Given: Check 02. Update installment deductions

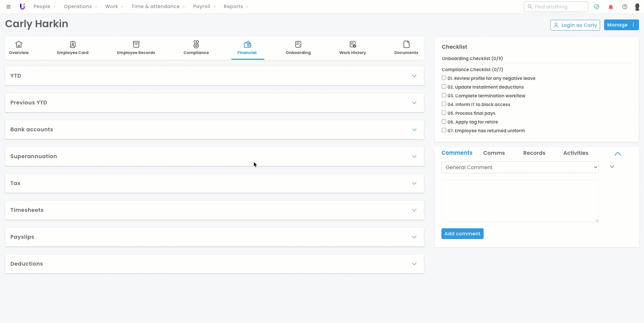Looking at the screenshot, I should 444,87.
